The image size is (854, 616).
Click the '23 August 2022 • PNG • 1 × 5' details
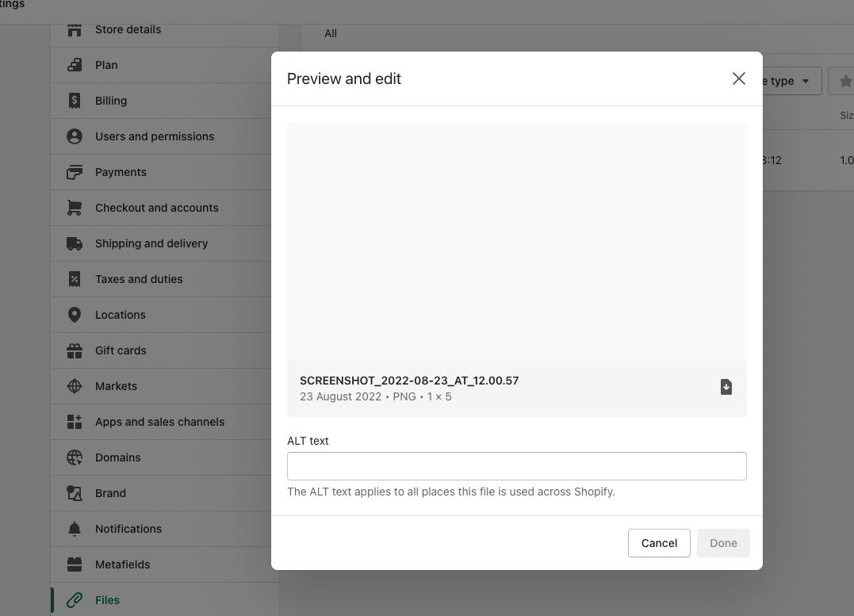pyautogui.click(x=376, y=396)
